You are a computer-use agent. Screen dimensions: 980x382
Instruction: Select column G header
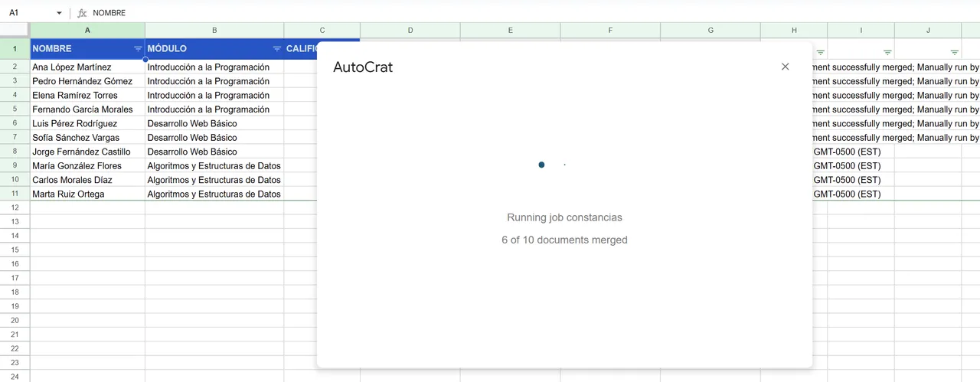710,30
